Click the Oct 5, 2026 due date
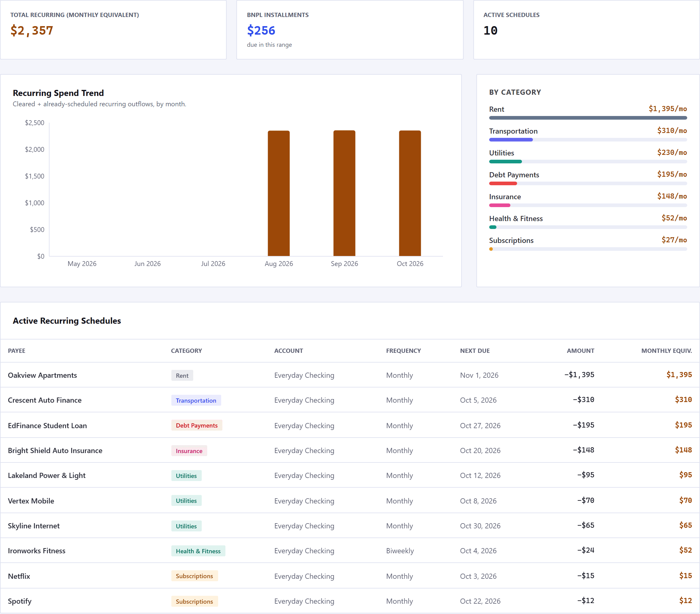 [478, 400]
